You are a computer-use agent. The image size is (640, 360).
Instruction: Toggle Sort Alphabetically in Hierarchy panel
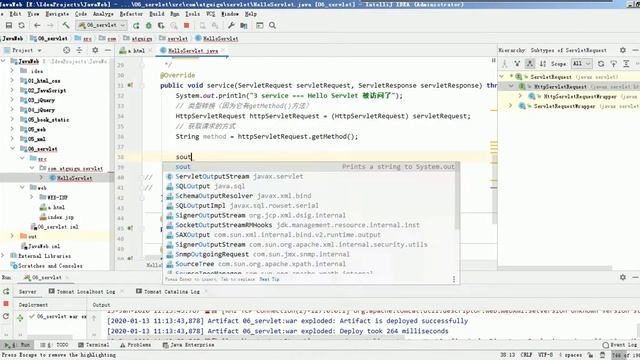coord(542,64)
